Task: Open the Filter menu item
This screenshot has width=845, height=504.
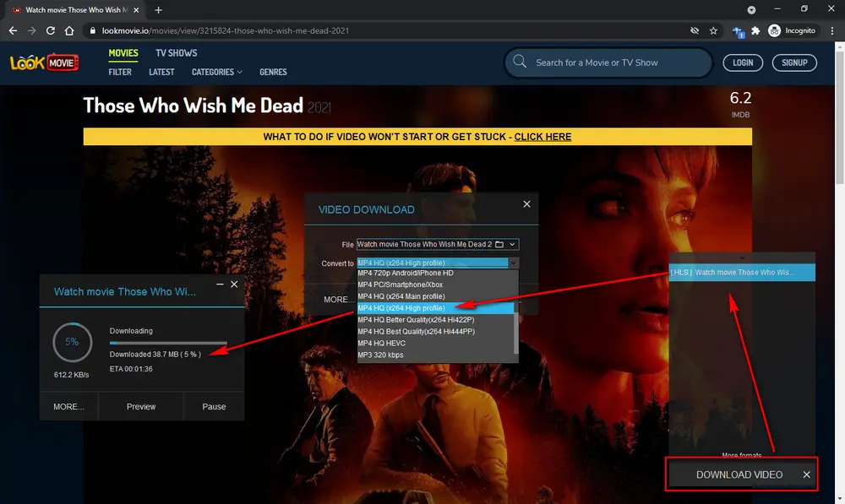Action: pos(120,72)
